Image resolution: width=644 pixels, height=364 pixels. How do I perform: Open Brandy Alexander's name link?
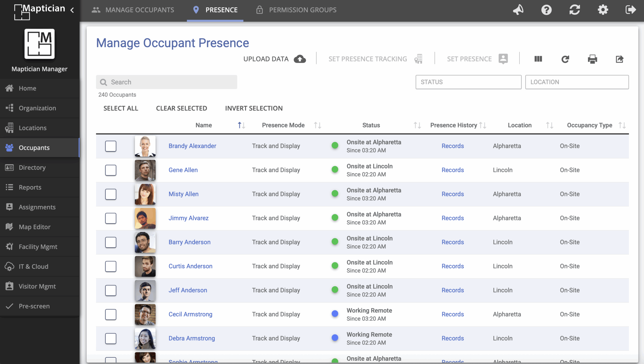(192, 146)
